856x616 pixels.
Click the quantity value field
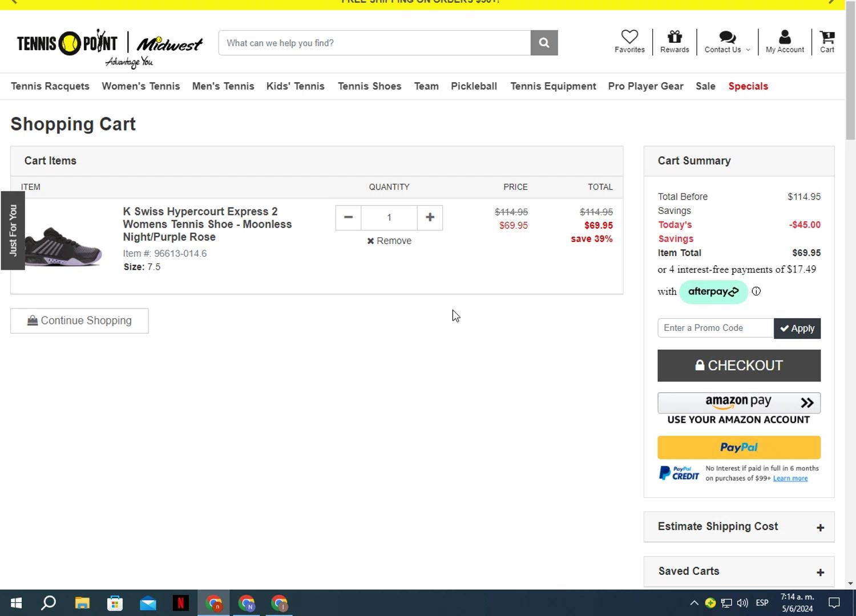point(389,217)
